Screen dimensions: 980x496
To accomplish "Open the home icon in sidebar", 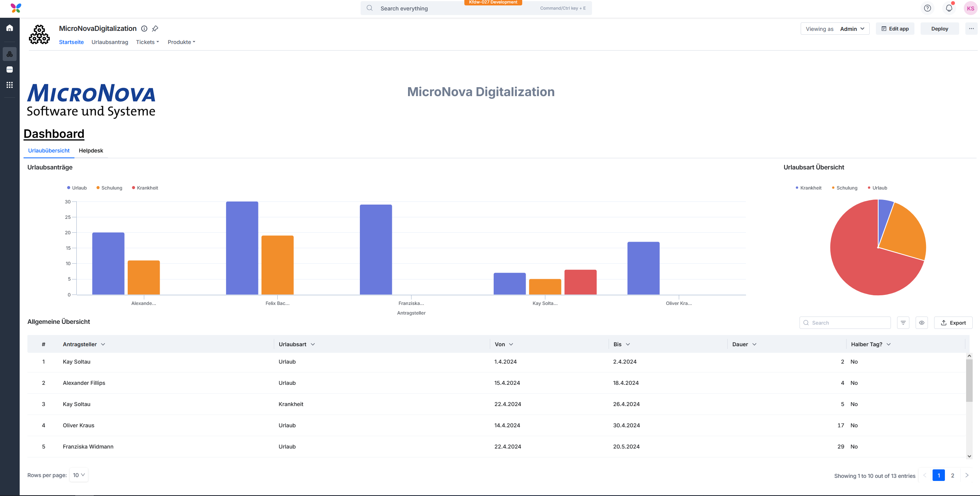I will (10, 28).
